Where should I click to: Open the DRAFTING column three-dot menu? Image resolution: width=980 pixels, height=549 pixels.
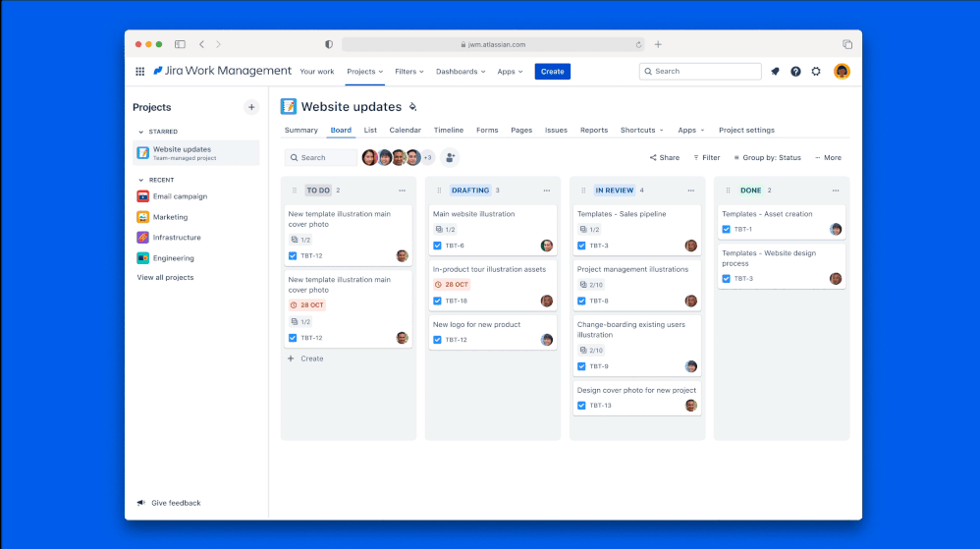547,191
